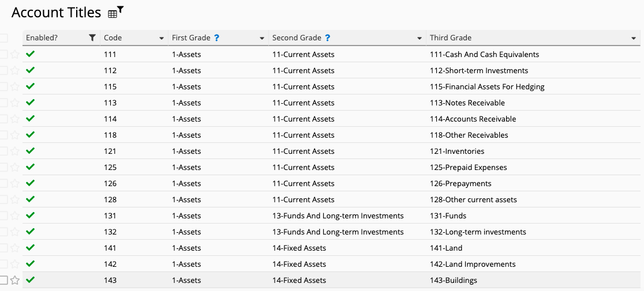644x291 pixels.
Task: Click the Third Grade header text
Action: click(x=451, y=37)
